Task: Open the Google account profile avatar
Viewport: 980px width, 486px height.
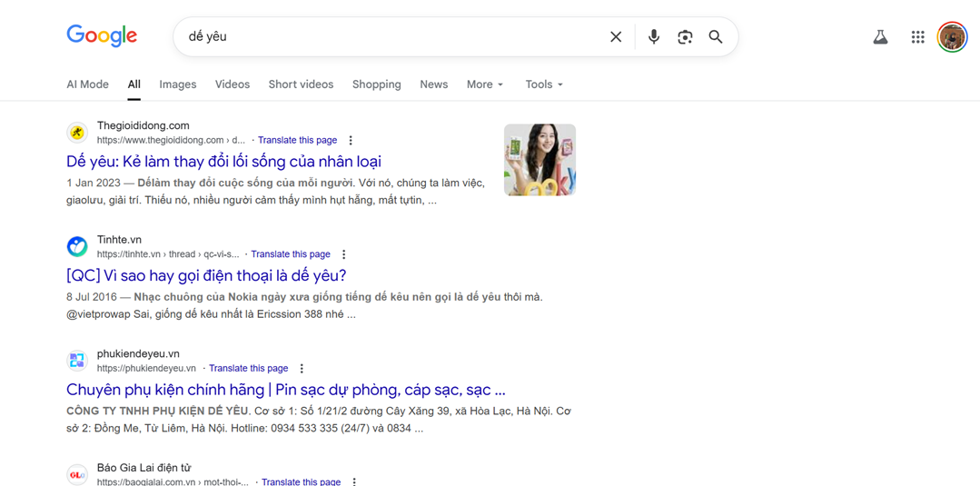Action: tap(952, 37)
